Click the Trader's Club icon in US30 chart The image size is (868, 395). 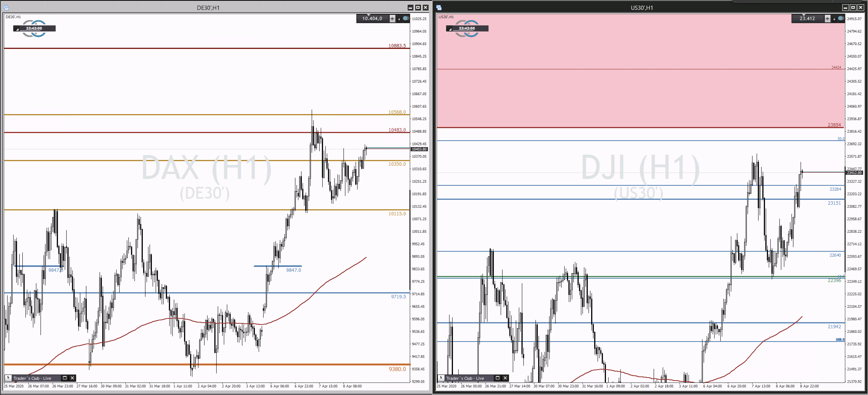pyautogui.click(x=441, y=378)
